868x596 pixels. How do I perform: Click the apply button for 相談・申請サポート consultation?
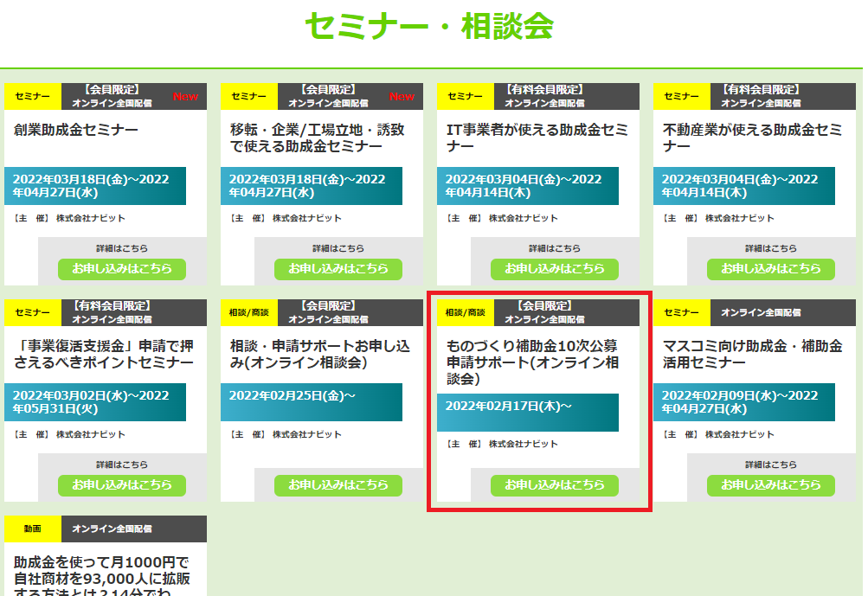click(x=338, y=484)
